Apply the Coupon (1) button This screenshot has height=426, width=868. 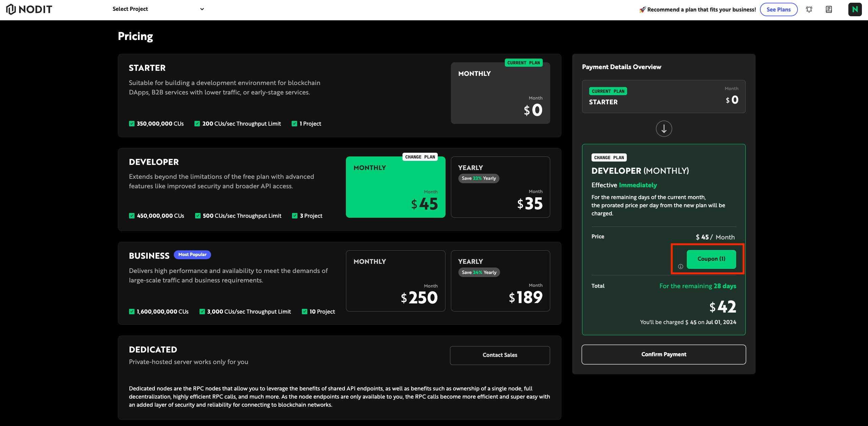tap(711, 259)
